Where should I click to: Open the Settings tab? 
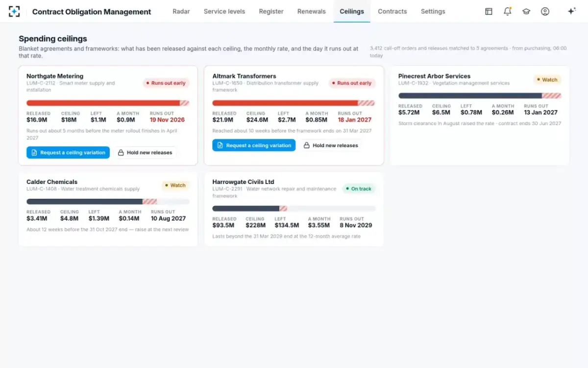pyautogui.click(x=433, y=11)
